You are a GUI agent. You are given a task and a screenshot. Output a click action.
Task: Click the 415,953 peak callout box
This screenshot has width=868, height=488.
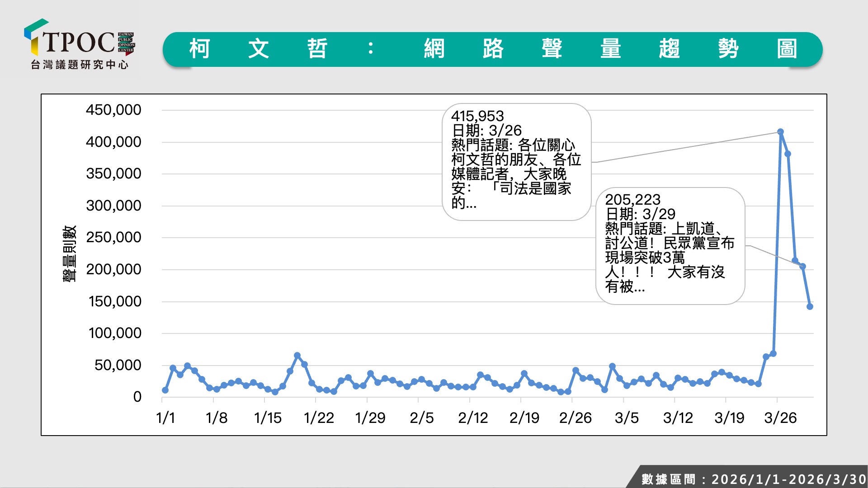click(x=516, y=162)
